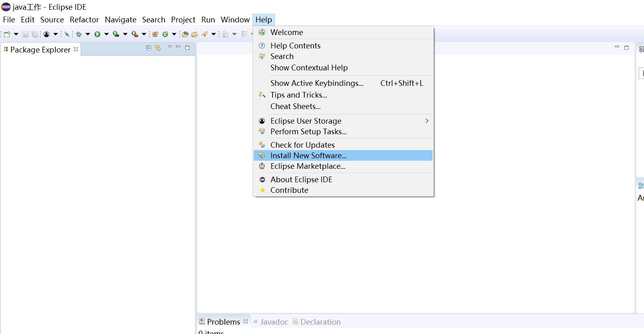Expand the Coverage dropdown arrow

125,34
